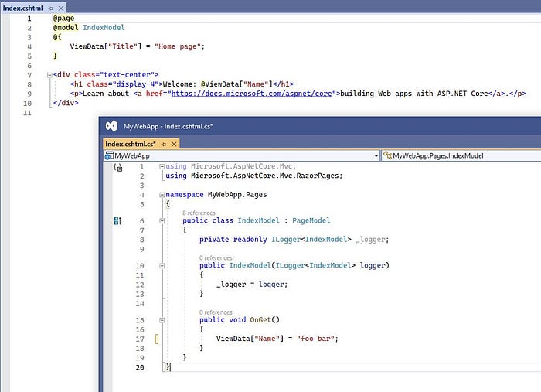Close the Index.cshtml.cs tab

click(174, 144)
